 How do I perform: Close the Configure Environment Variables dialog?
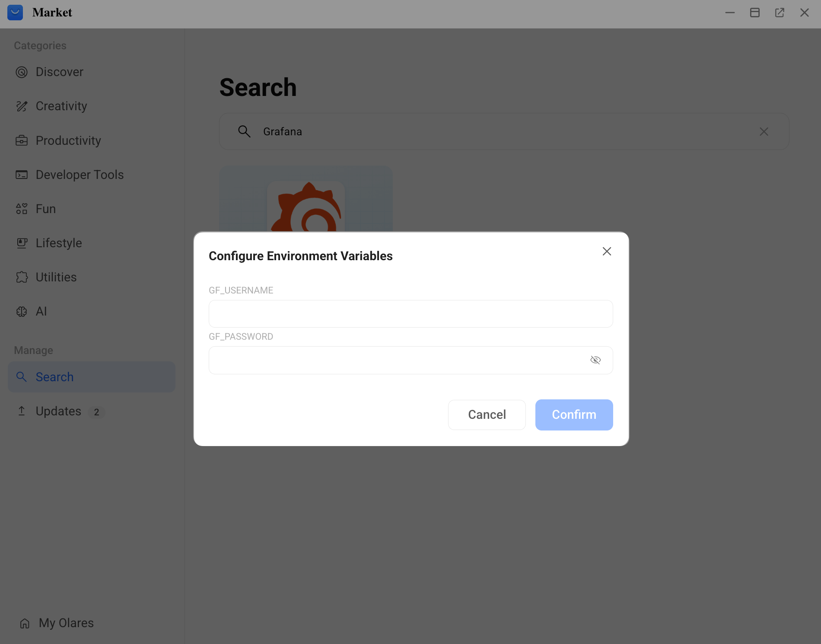point(606,251)
